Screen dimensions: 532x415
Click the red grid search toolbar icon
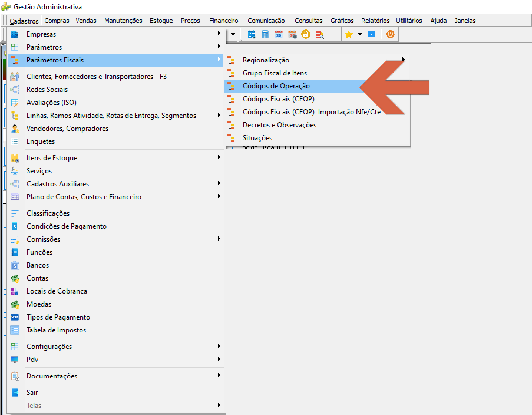319,34
